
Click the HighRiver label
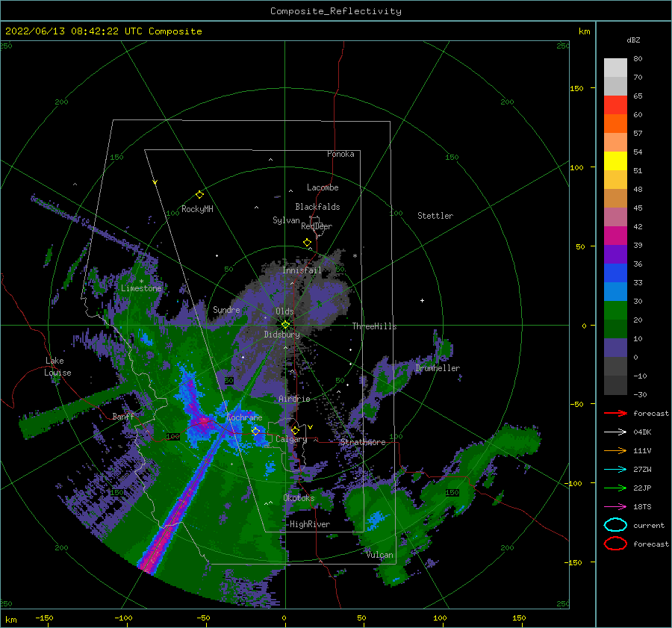click(x=310, y=524)
